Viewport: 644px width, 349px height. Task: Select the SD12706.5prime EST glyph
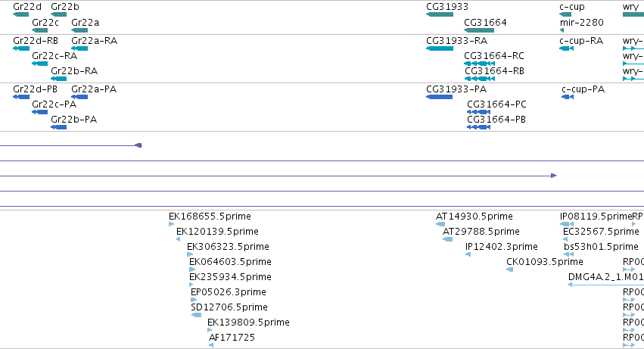coord(196,315)
